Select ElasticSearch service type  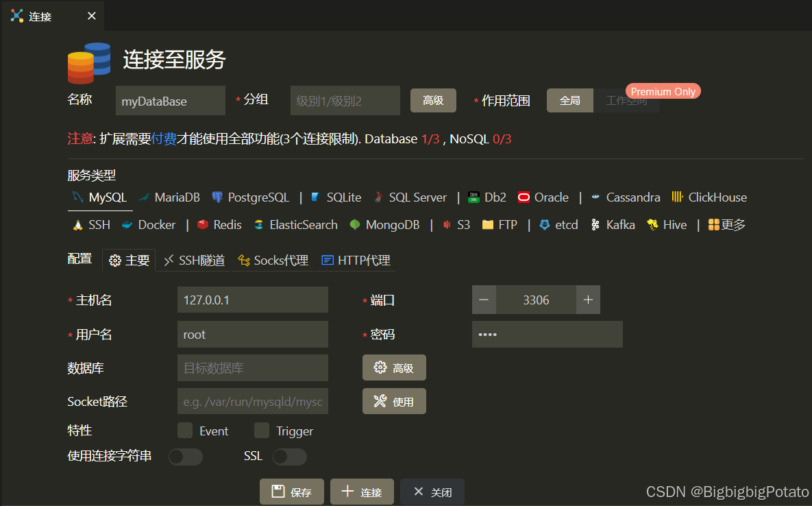296,225
